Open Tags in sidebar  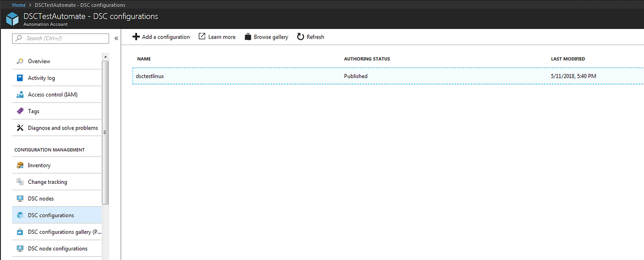coord(57,111)
